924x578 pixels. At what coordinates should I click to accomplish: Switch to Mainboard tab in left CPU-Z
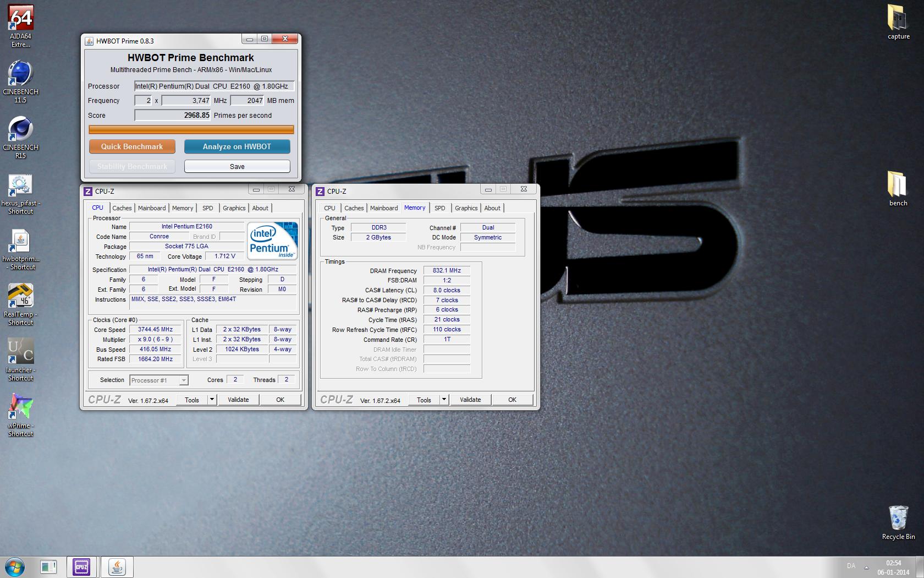tap(152, 208)
